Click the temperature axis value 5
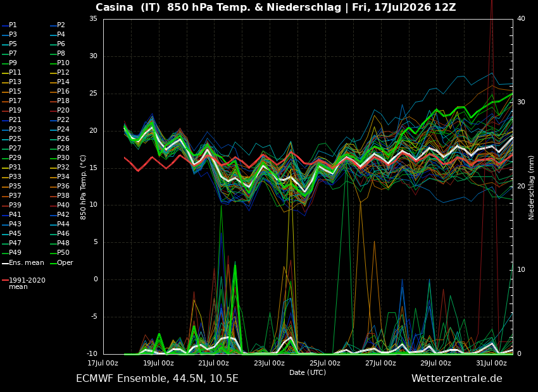Viewport: 538px width, 392px height. (x=96, y=242)
